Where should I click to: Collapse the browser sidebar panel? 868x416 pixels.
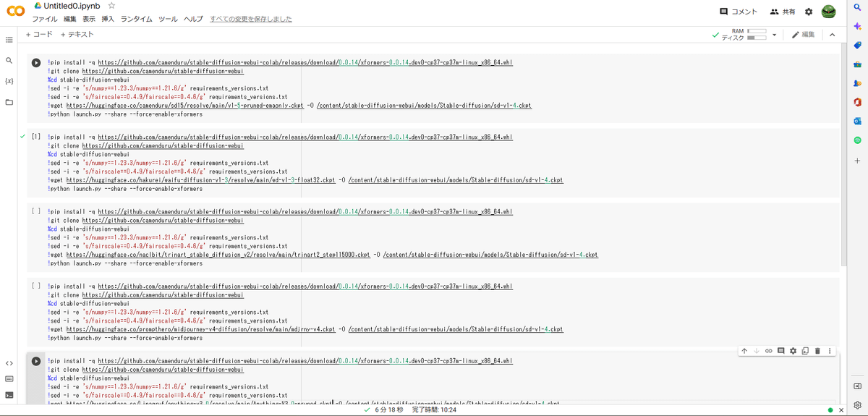click(857, 386)
